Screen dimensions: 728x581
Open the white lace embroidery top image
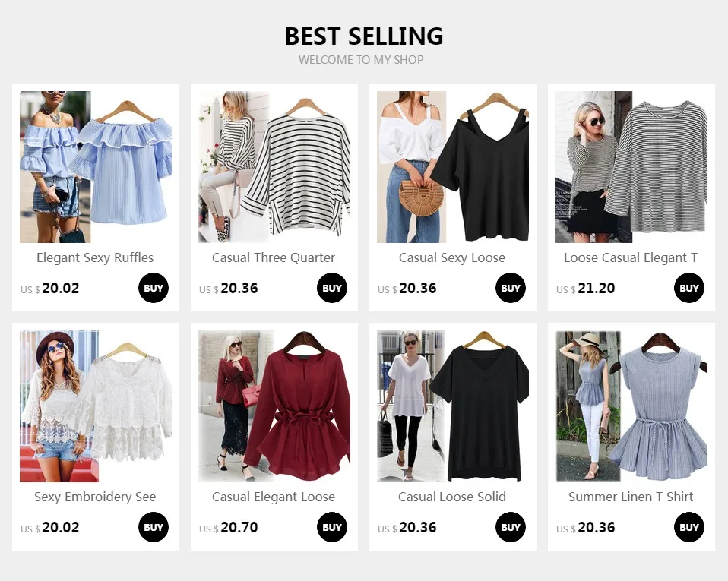(96, 406)
